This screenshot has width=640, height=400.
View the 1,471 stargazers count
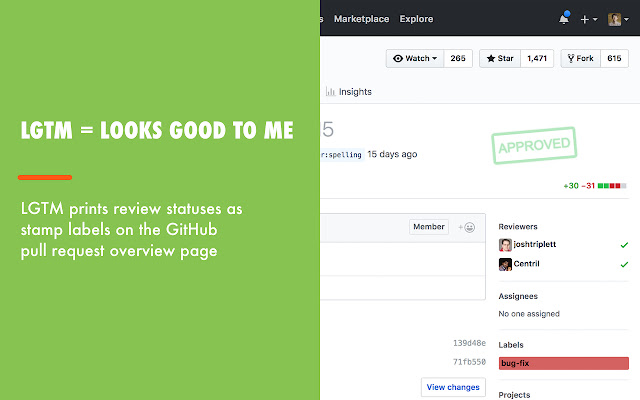537,58
